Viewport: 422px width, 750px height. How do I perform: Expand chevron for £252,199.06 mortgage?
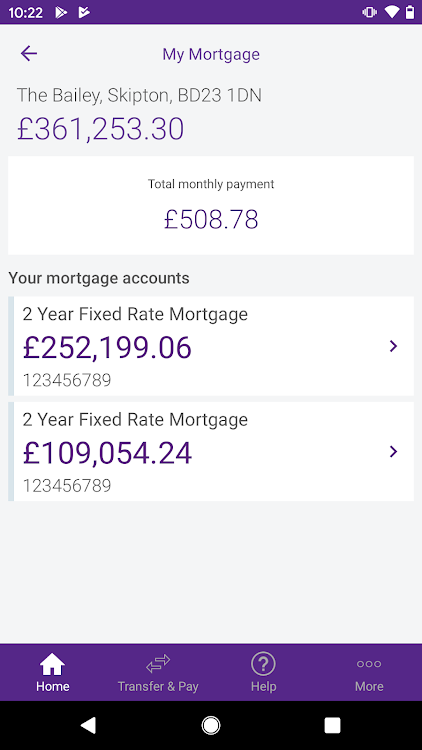[x=393, y=346]
